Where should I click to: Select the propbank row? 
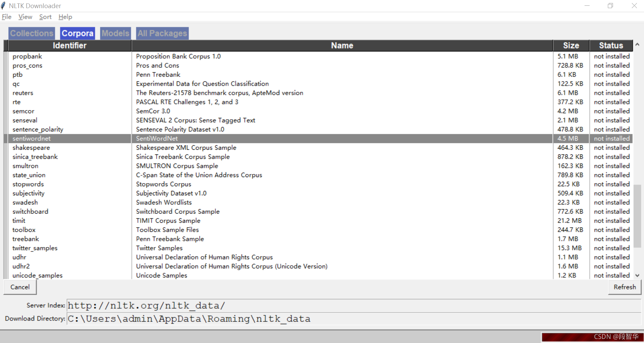click(319, 56)
